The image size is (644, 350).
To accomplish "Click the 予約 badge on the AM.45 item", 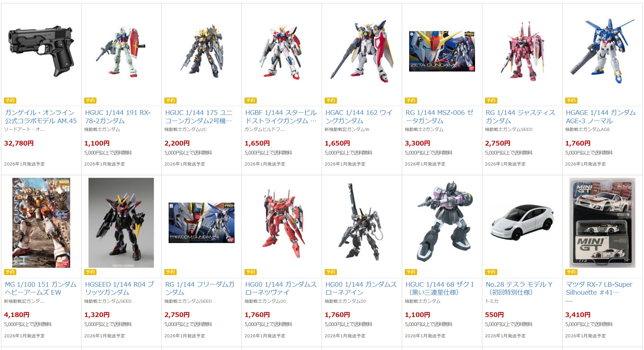I will (x=10, y=100).
